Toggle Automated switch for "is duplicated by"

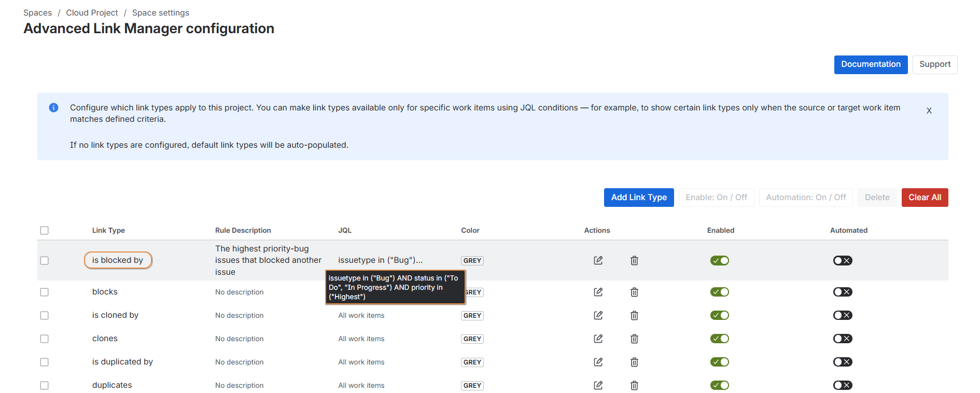click(x=843, y=362)
